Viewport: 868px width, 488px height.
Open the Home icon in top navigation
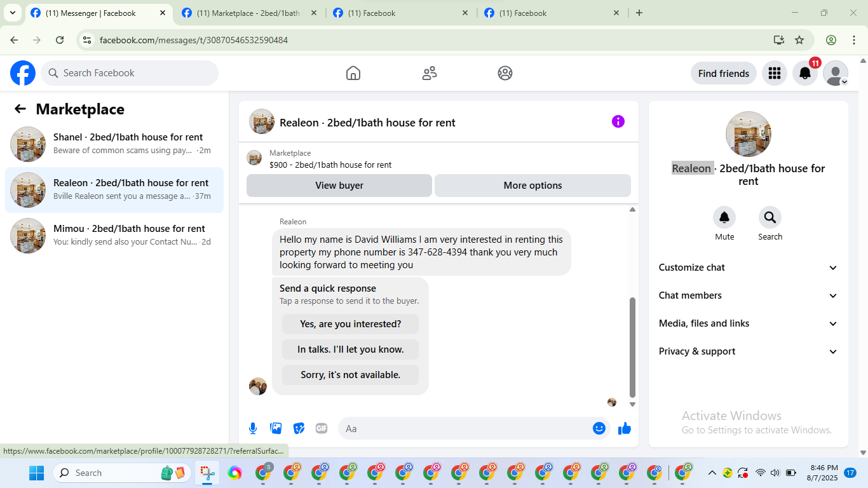353,73
